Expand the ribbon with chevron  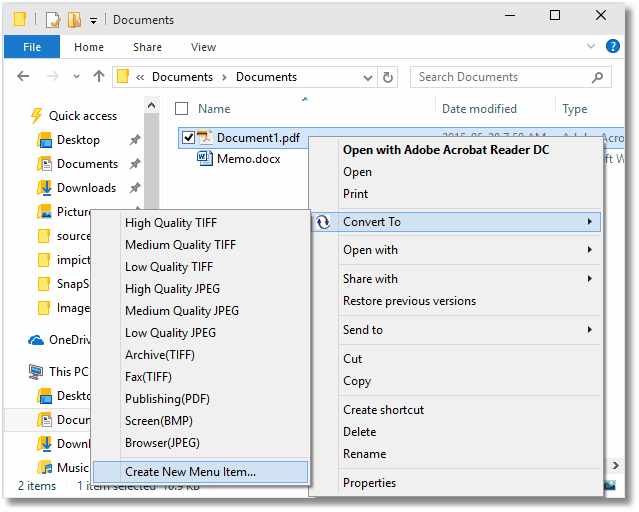click(591, 46)
